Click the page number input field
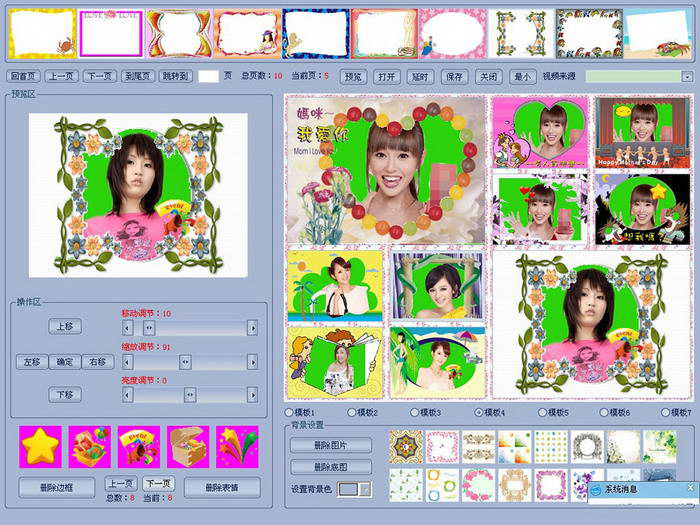700x525 pixels. 208,76
